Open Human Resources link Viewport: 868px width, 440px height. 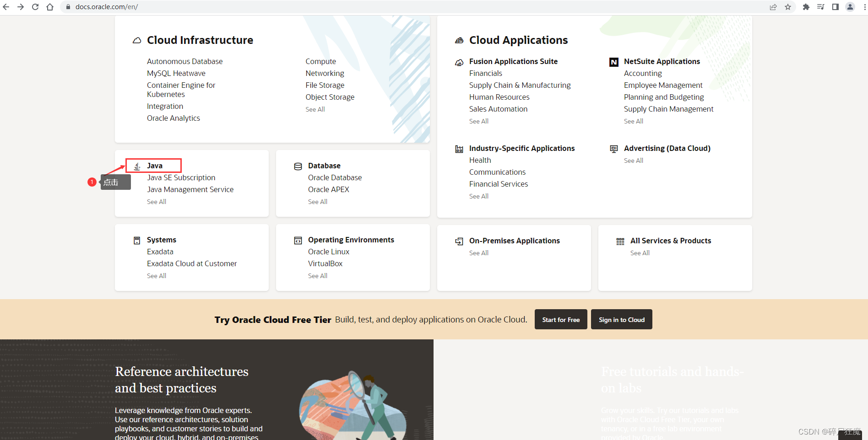(499, 97)
